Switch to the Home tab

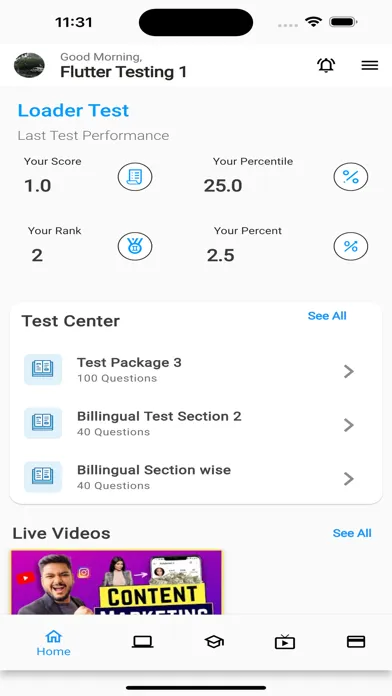[x=53, y=643]
